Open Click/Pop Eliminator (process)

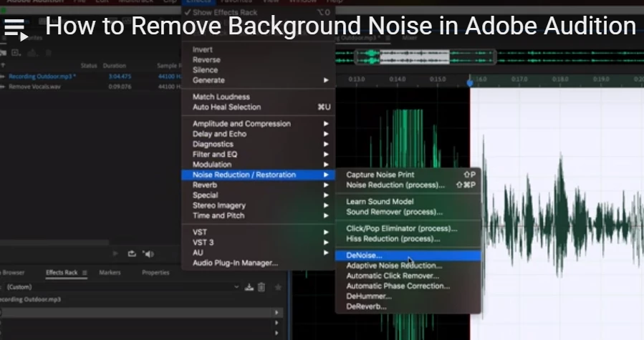[408, 228]
